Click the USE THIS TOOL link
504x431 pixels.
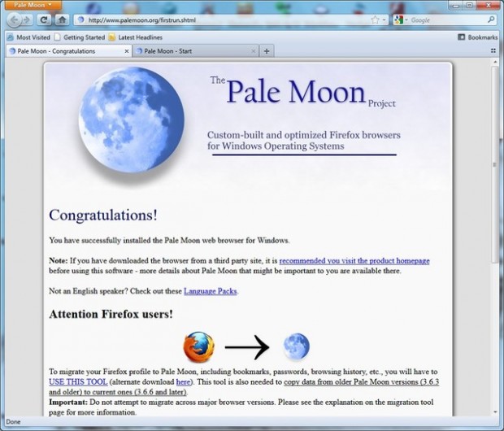(x=78, y=381)
